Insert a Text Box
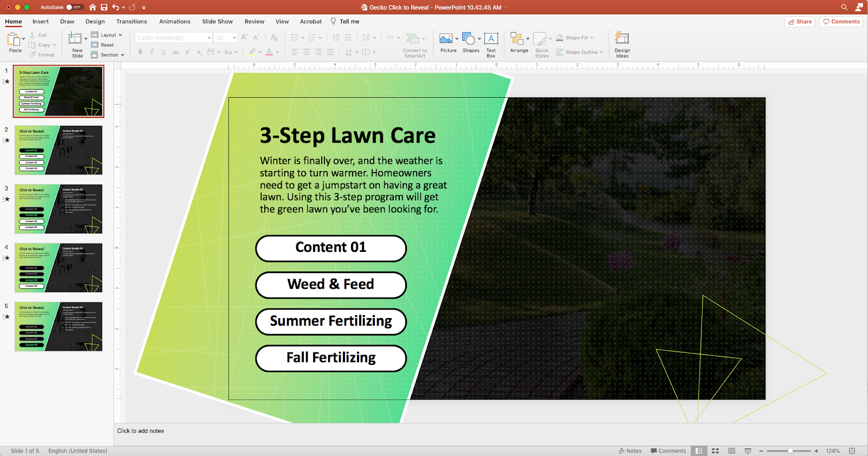868x456 pixels. click(x=491, y=45)
